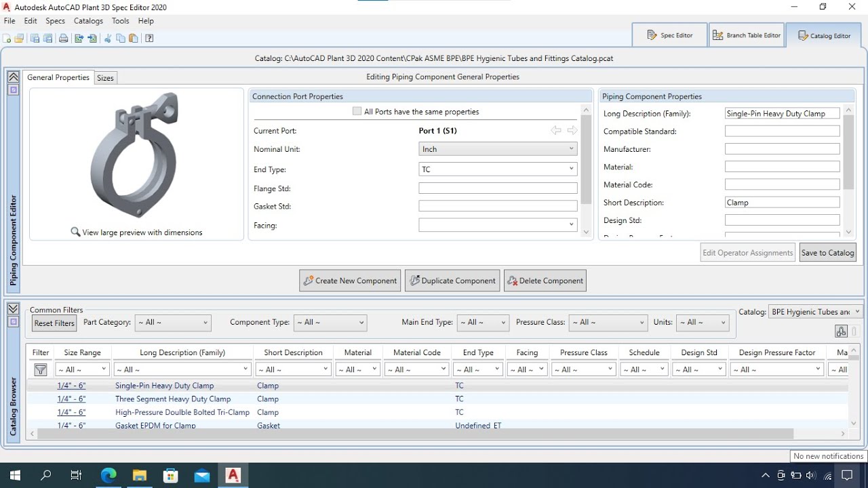
Task: Click the filter funnel icon in table
Action: (x=41, y=369)
